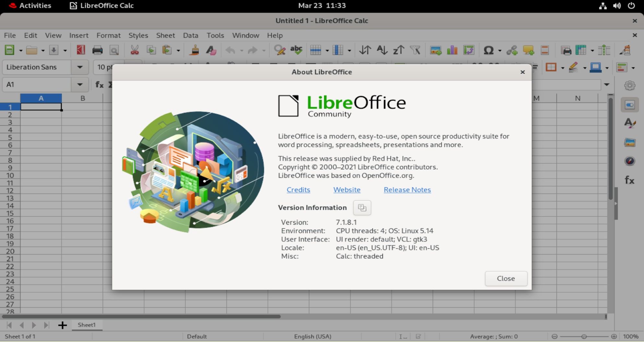Select the Sheet1 tab
Viewport: 644px width, 342px height.
[x=87, y=325]
